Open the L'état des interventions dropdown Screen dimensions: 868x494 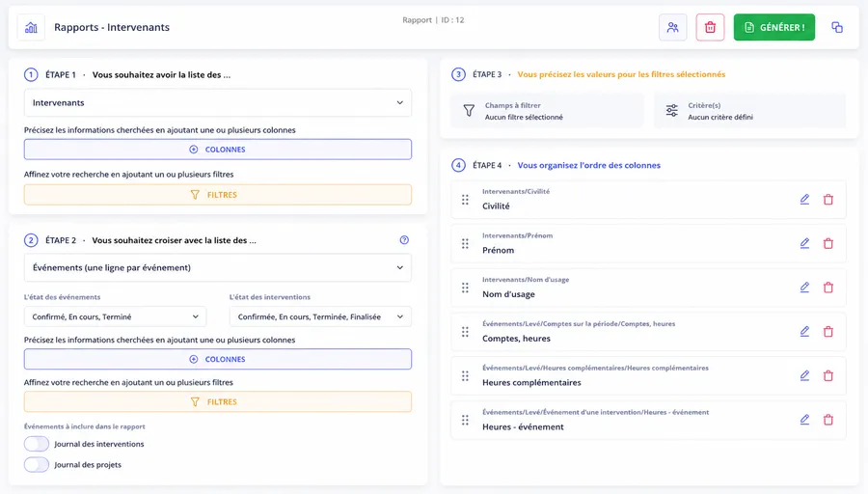coord(320,316)
